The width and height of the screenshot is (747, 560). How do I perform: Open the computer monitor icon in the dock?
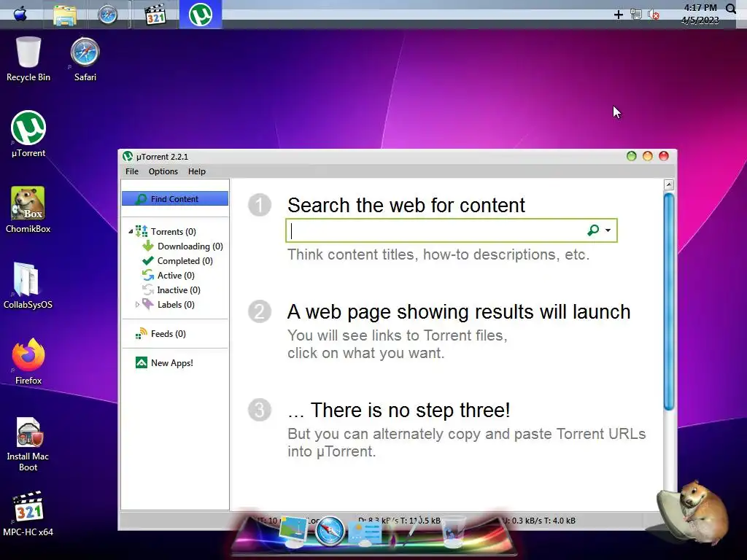click(x=293, y=532)
